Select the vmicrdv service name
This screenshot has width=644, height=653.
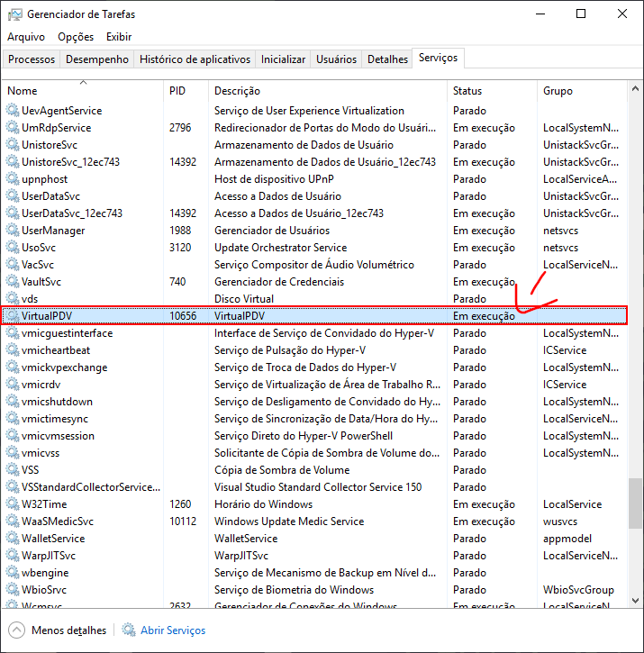[x=41, y=385]
